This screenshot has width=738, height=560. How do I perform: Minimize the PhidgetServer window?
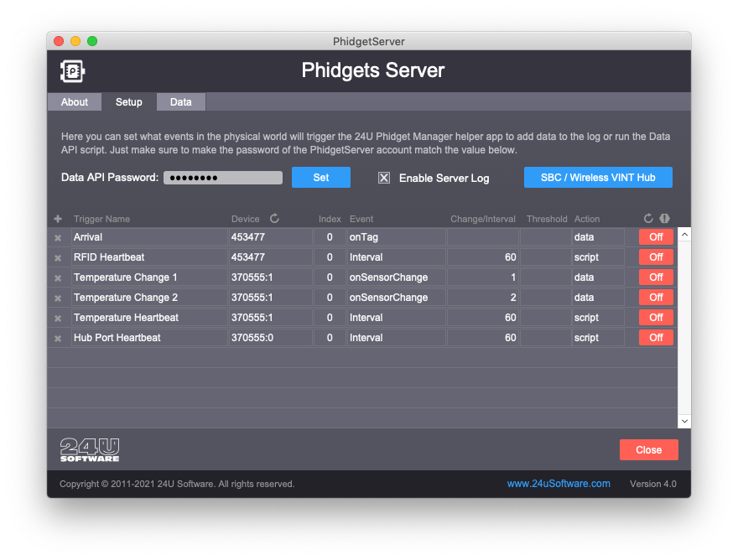tap(75, 41)
